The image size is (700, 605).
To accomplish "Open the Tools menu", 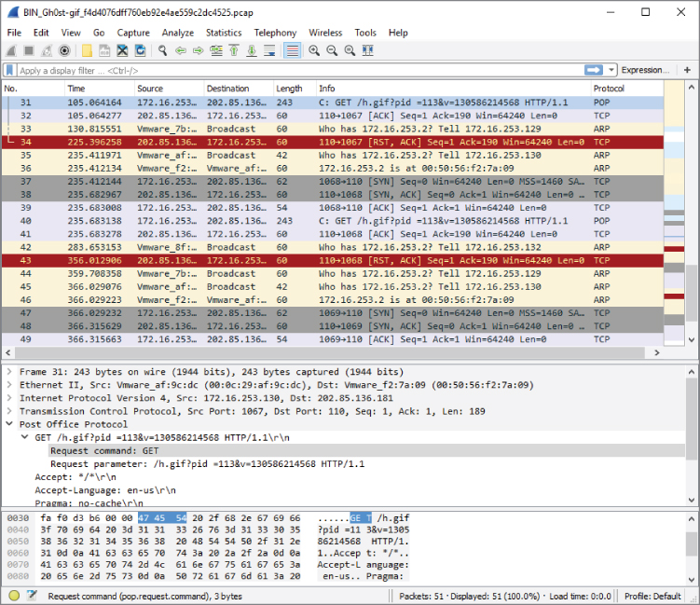I will point(365,33).
